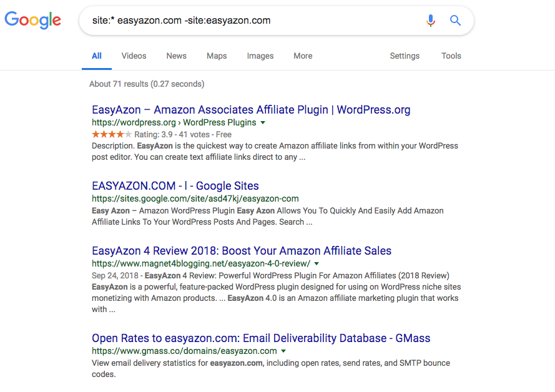Open EASYAZON.COM Google Sites result
555x392 pixels.
(175, 186)
